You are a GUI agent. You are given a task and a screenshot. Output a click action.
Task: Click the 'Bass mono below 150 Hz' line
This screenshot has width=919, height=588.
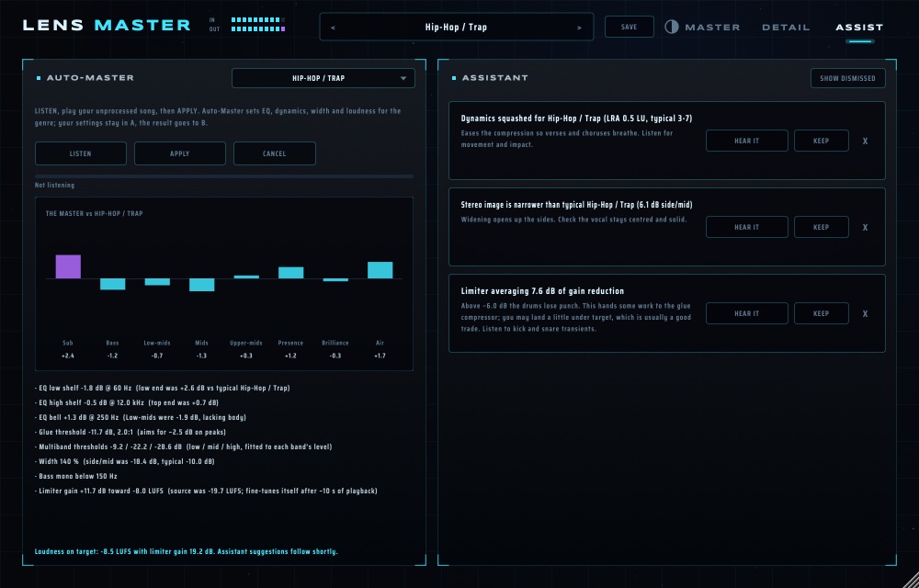[76, 476]
